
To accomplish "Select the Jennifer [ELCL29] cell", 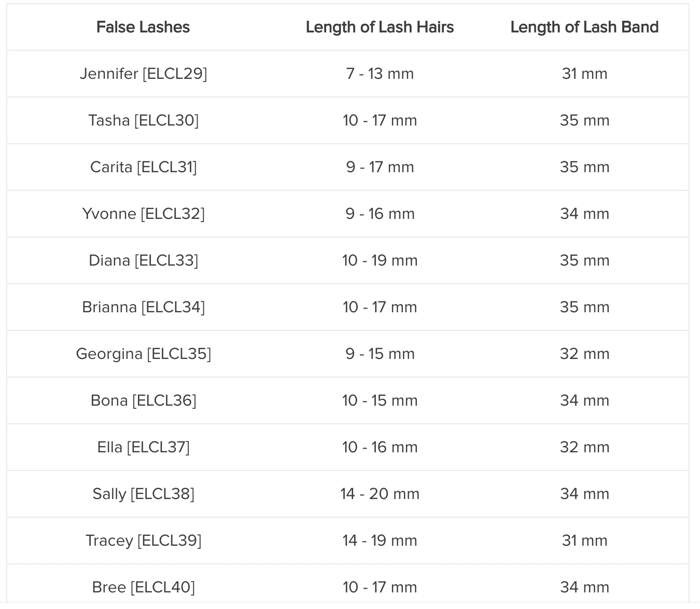I will point(143,74).
